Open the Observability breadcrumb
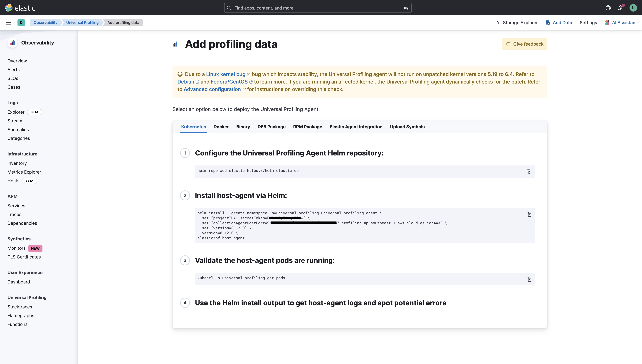The height and width of the screenshot is (364, 642). [x=45, y=22]
